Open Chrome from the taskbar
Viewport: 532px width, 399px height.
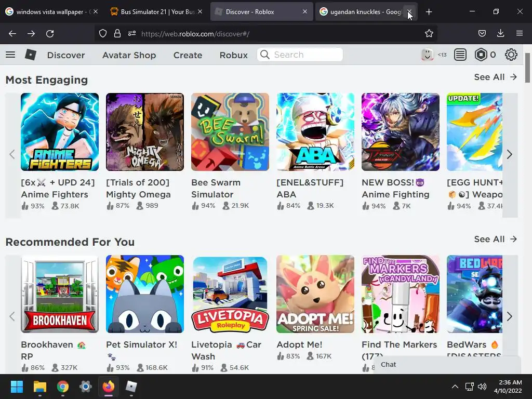click(63, 387)
